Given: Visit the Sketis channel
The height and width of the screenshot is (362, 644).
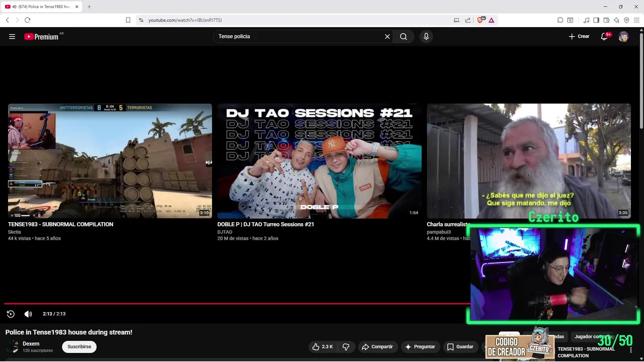Looking at the screenshot, I should point(15,232).
